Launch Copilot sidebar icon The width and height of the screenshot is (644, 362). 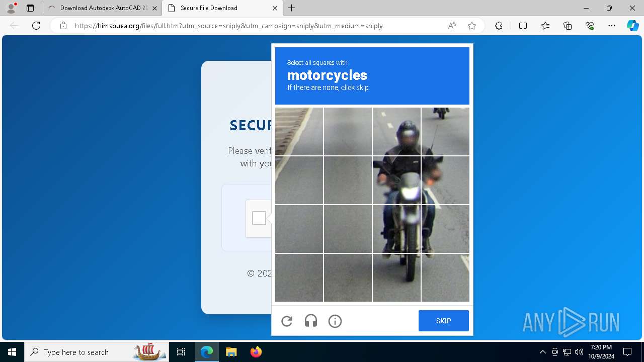(632, 26)
